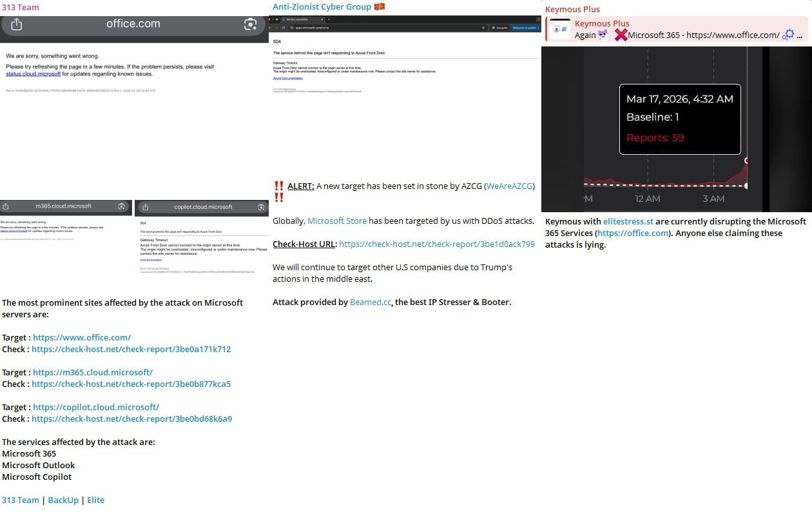Viewport: 812px width, 514px height.
Task: Click the 3 AM axis label on chart
Action: pyautogui.click(x=713, y=199)
